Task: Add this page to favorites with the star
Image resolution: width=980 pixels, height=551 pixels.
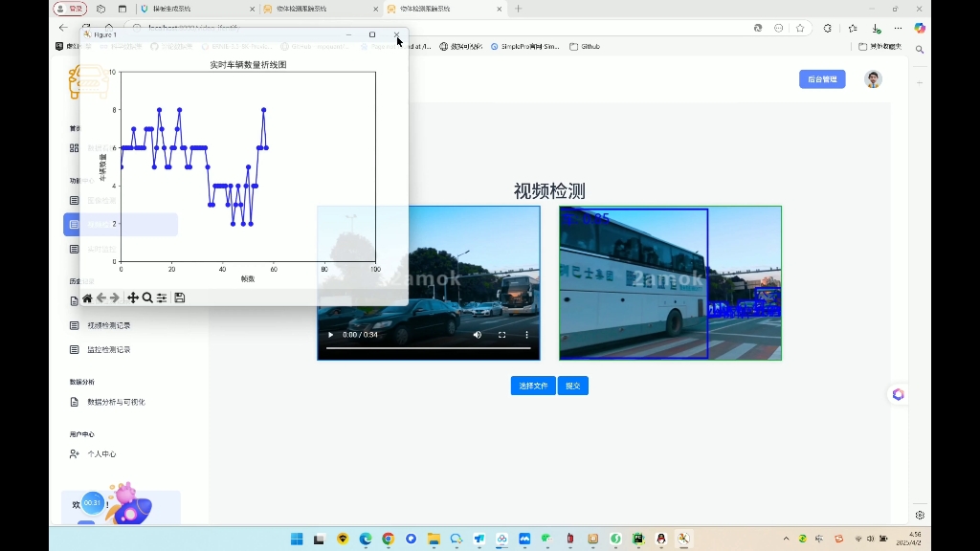Action: [x=800, y=28]
